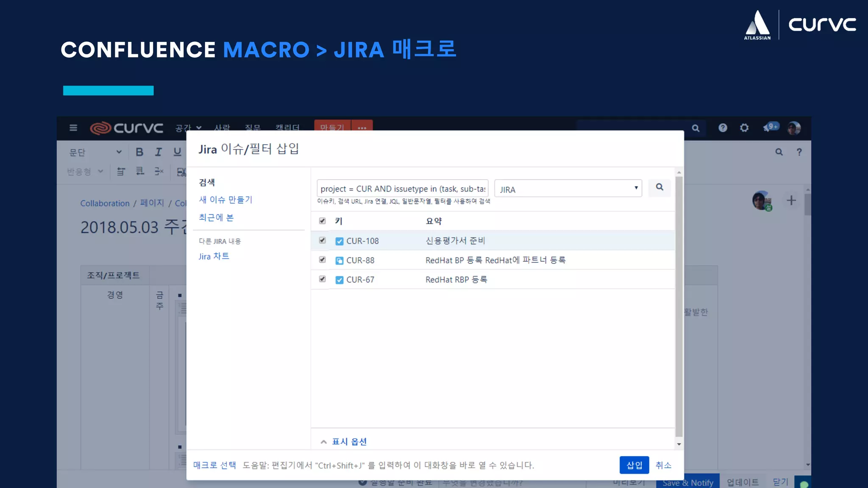Open the 질문 header menu item
This screenshot has height=488, width=868.
(x=253, y=127)
